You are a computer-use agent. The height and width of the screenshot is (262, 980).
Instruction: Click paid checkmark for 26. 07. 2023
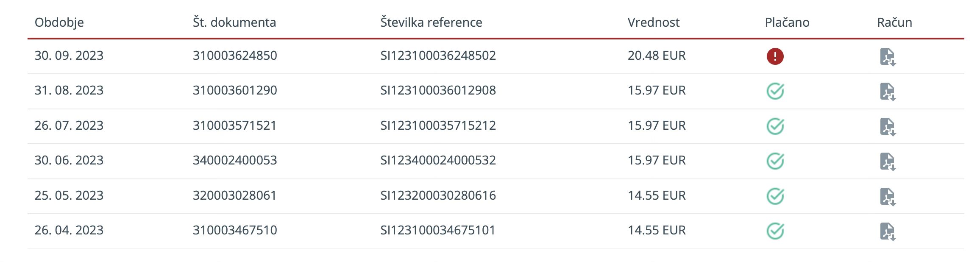[x=775, y=126]
